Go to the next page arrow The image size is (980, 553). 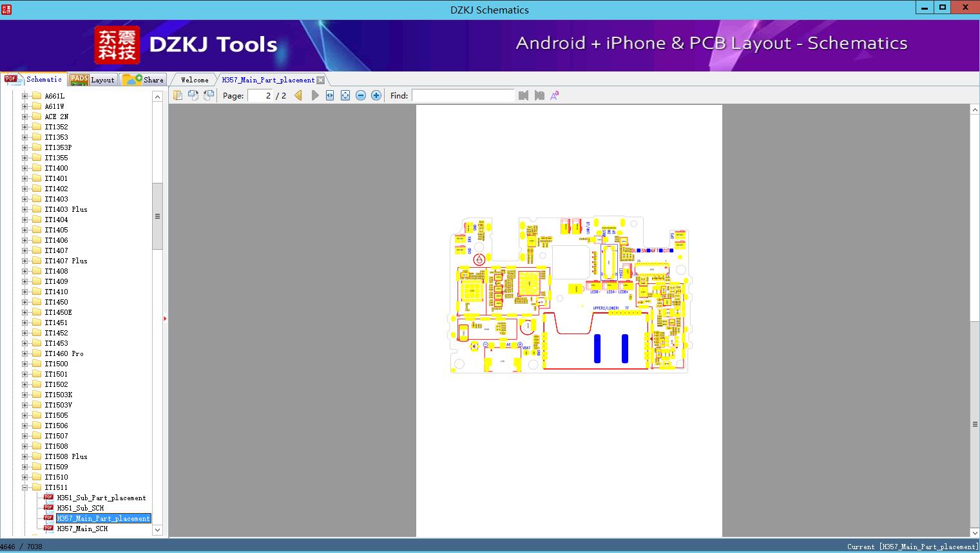[314, 95]
